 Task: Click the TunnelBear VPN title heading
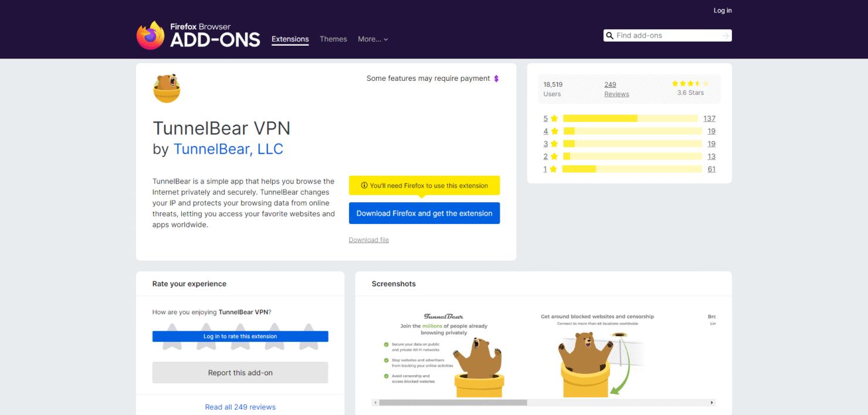(x=222, y=128)
